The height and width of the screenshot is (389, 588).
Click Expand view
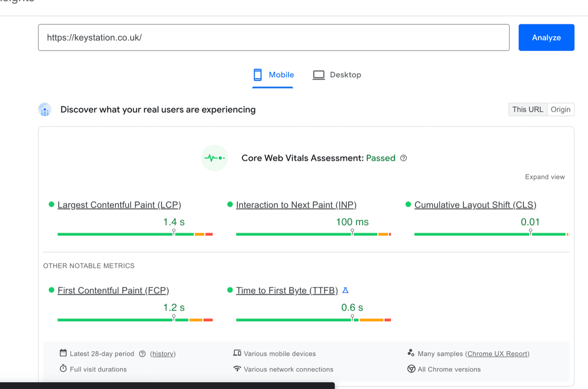(x=545, y=177)
